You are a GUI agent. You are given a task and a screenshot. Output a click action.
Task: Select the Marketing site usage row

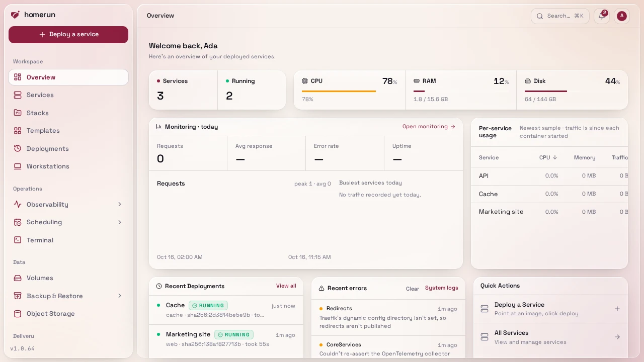(549, 212)
